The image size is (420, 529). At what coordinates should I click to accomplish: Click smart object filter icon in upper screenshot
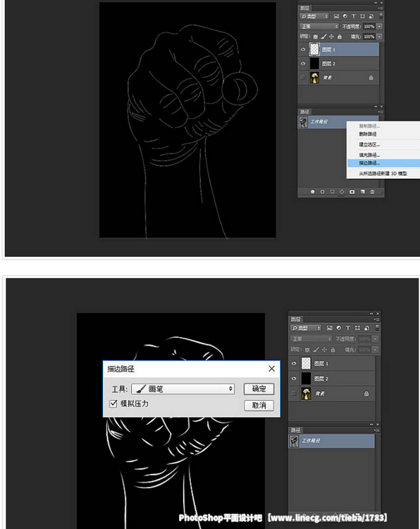coord(371,16)
